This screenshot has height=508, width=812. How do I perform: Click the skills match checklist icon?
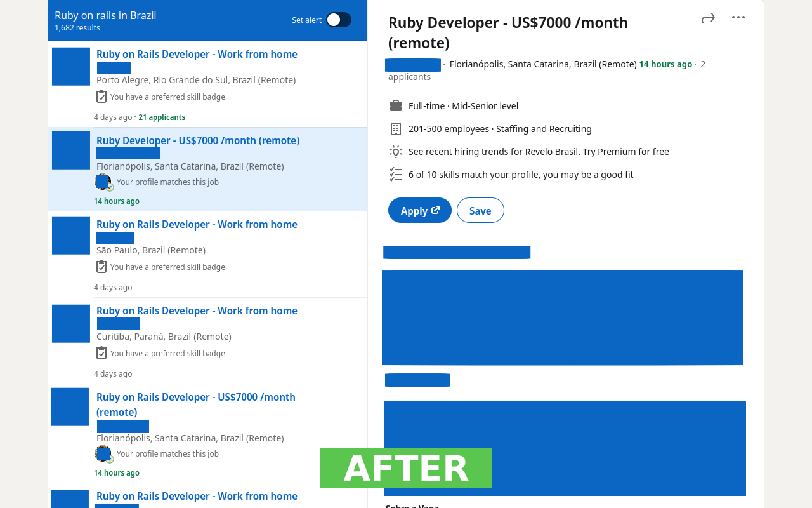click(396, 174)
